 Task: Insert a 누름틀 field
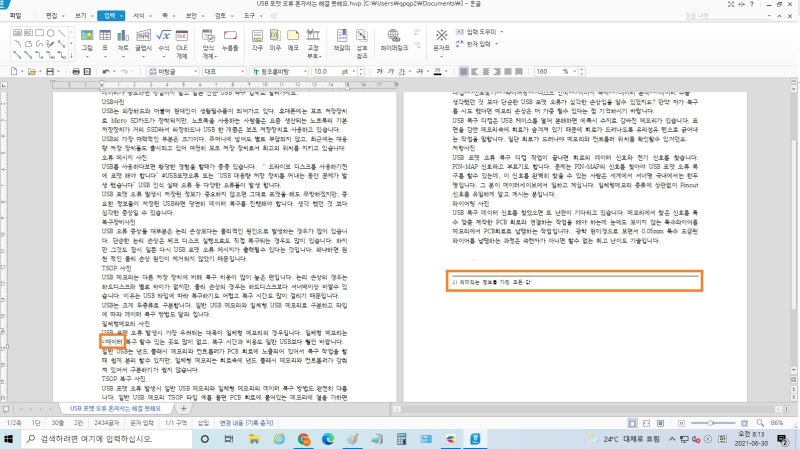230,40
